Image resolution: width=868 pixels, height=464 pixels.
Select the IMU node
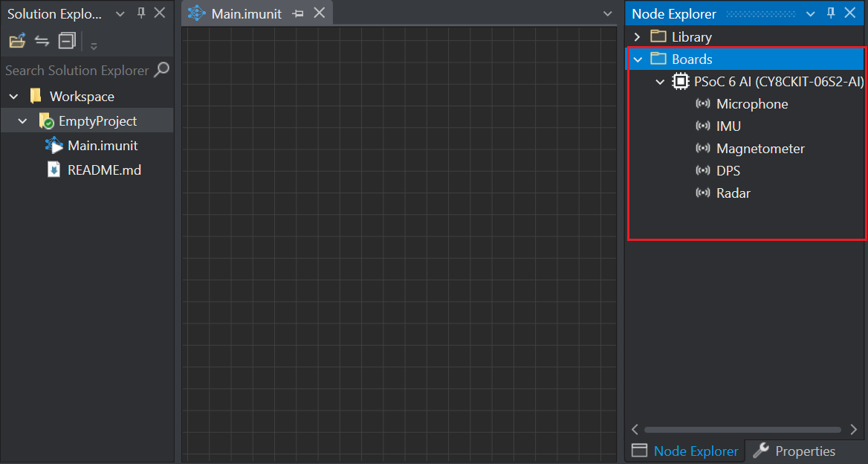728,126
